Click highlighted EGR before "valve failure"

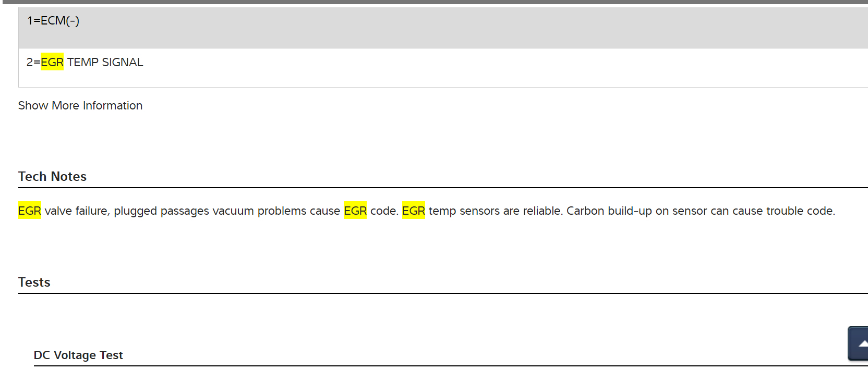(30, 211)
